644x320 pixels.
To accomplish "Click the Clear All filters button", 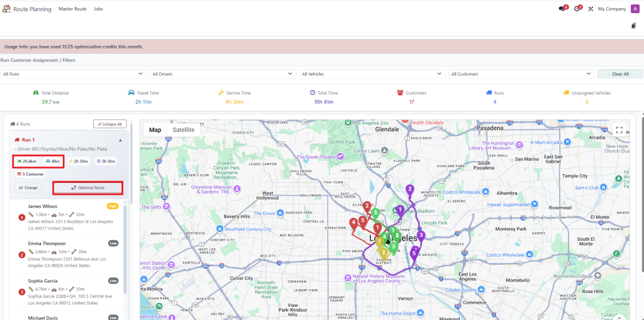I will click(x=620, y=74).
